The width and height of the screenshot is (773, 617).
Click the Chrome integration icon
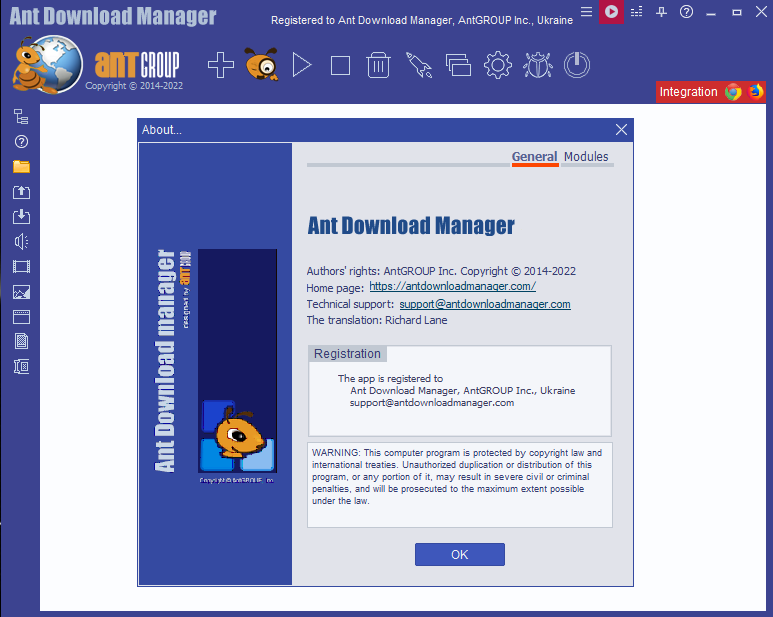pos(733,92)
